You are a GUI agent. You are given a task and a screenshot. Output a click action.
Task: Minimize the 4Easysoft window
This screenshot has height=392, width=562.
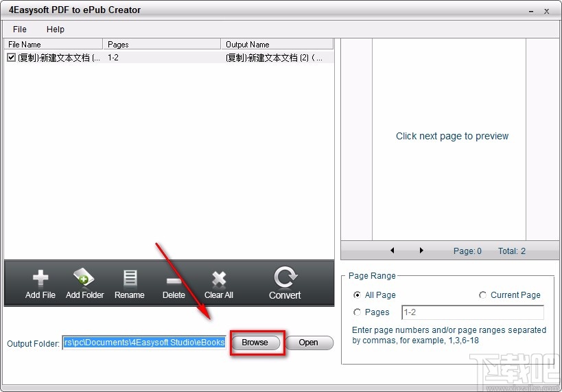531,12
